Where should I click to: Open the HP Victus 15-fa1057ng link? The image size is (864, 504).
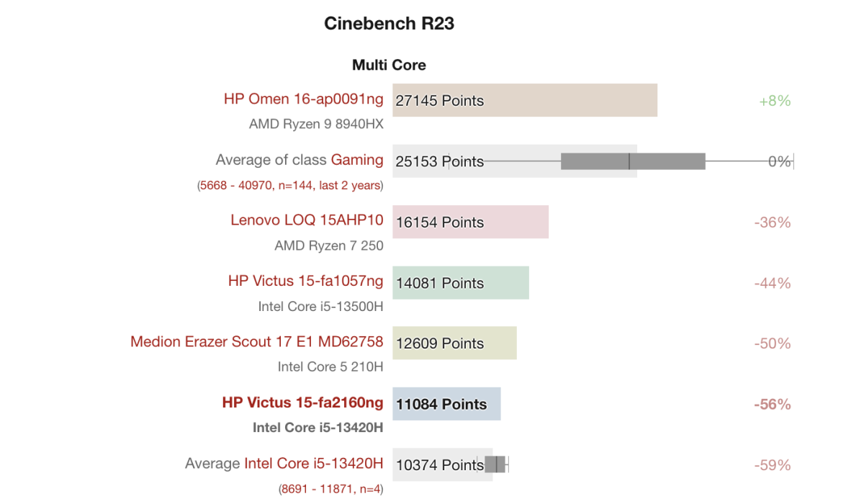click(305, 281)
